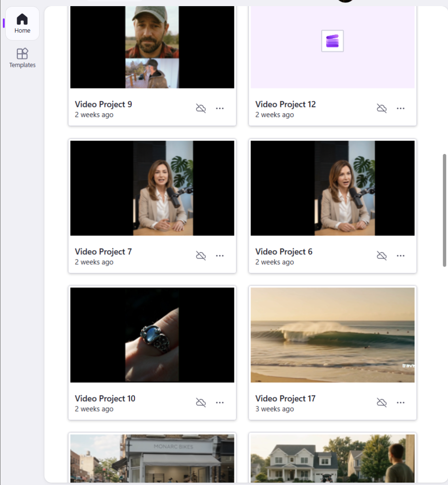Viewport: 448px width, 485px height.
Task: Open Video Project 10 ring thumbnail
Action: tap(152, 335)
